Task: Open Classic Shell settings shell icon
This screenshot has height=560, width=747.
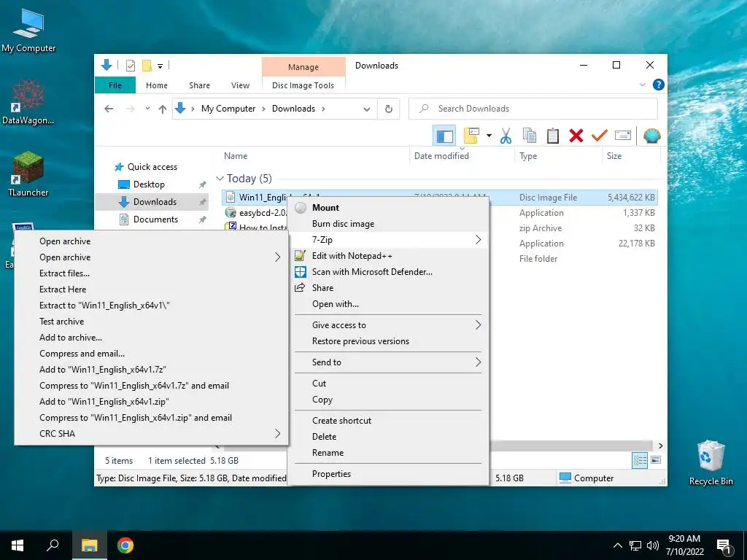Action: click(x=651, y=136)
